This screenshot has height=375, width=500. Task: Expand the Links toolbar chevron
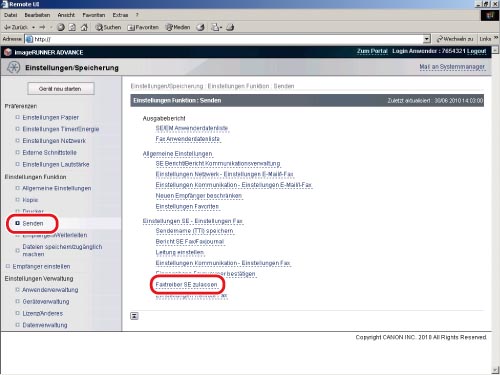(496, 38)
